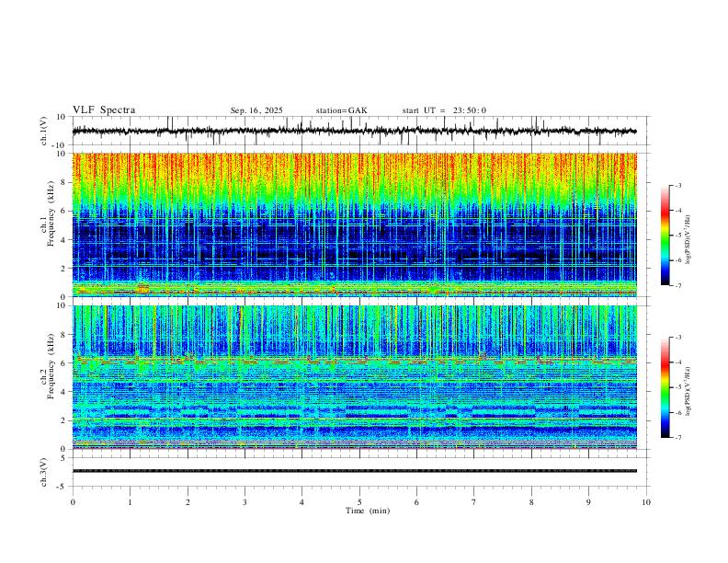Click the ch.1 "Frequency (kHz)" axis label

[x=51, y=213]
